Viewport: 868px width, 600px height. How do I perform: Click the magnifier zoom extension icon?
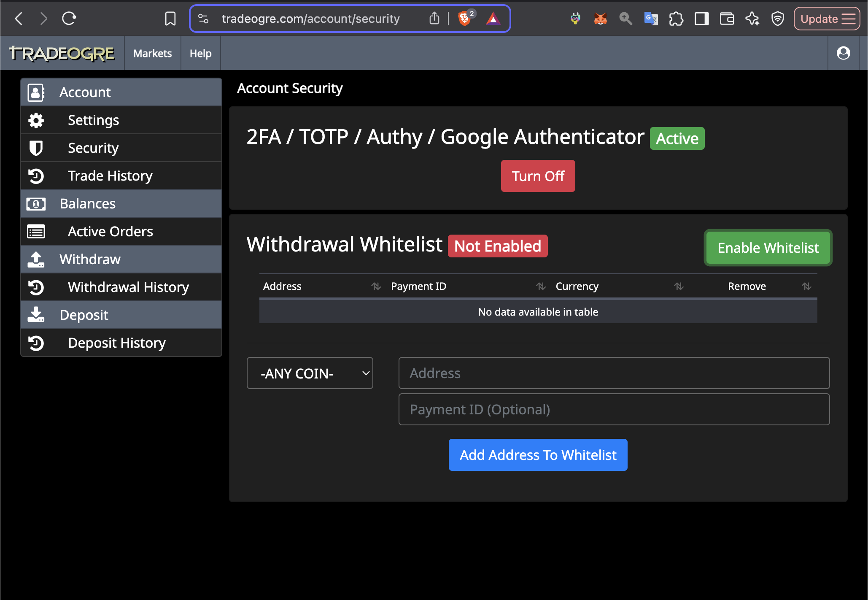point(625,19)
